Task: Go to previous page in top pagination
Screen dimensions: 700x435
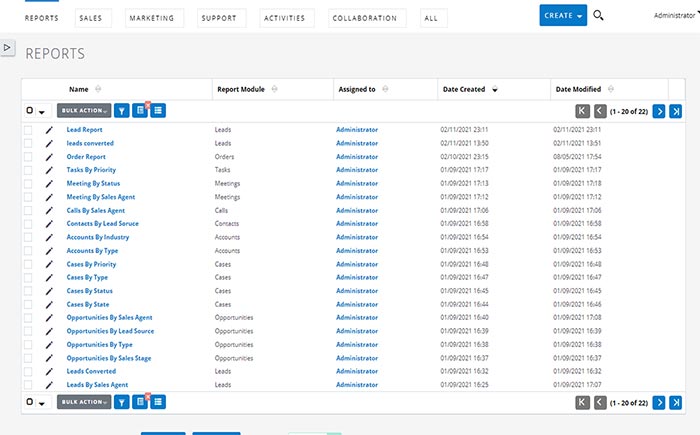Action: 600,111
